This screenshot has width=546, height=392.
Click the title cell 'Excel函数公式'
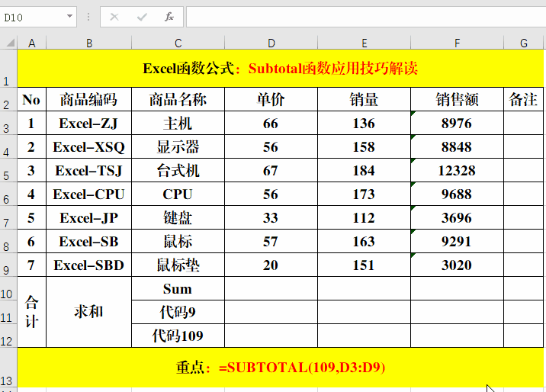coord(281,69)
